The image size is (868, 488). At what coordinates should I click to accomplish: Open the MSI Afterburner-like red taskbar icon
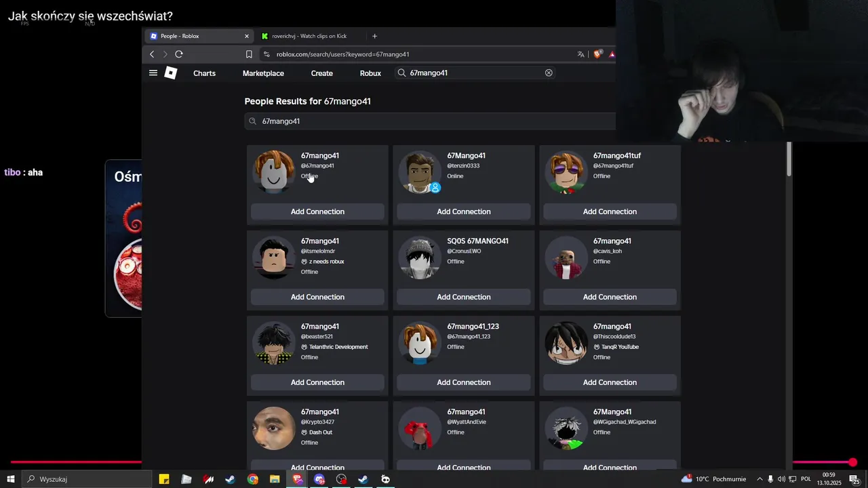(209, 479)
